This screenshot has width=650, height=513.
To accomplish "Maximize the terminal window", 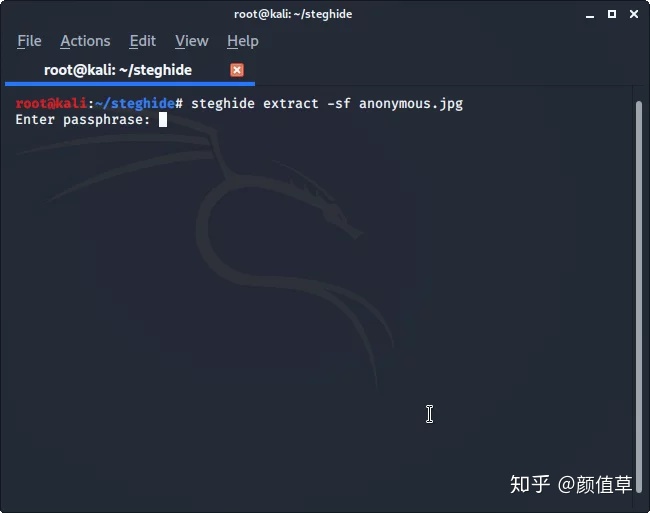I will pos(611,14).
